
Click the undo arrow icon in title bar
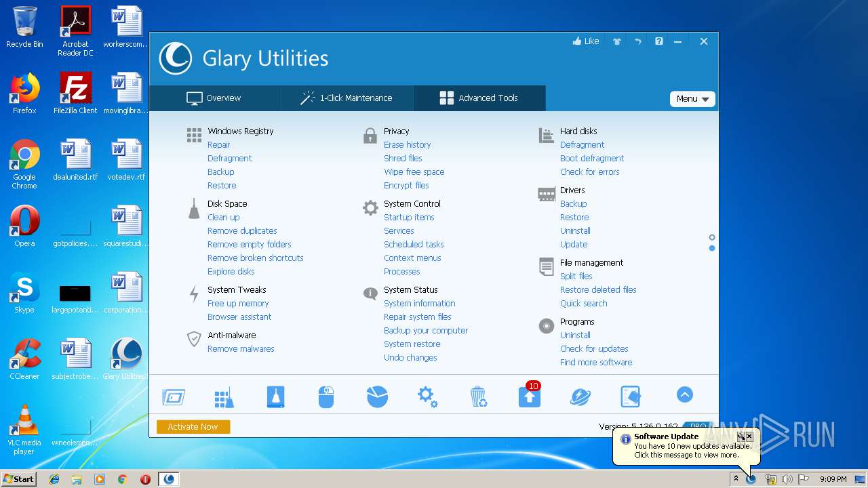[637, 41]
